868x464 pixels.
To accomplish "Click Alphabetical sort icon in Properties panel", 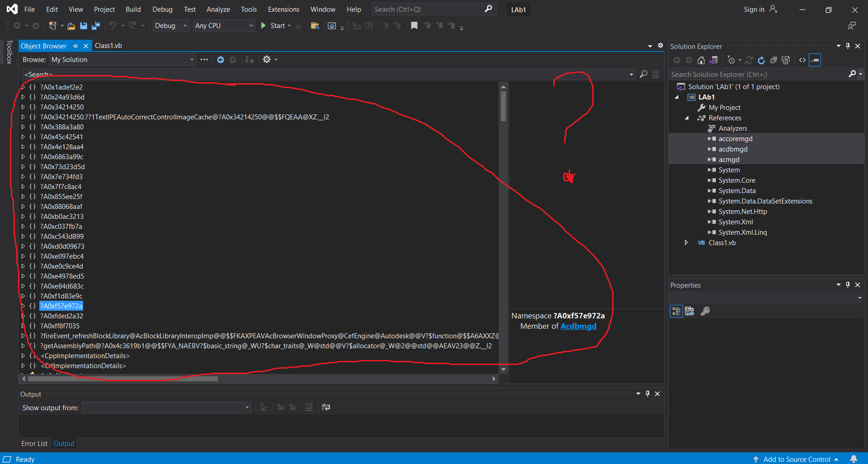I will click(689, 311).
